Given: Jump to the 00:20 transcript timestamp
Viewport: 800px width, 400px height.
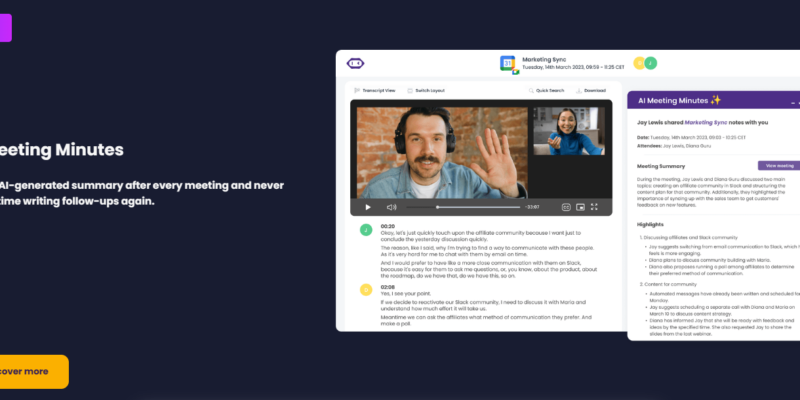Looking at the screenshot, I should click(388, 226).
